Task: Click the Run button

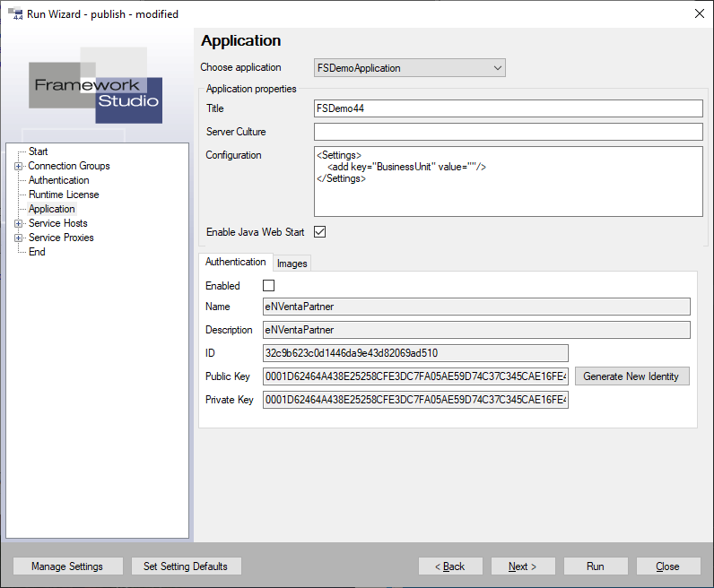Action: 596,566
